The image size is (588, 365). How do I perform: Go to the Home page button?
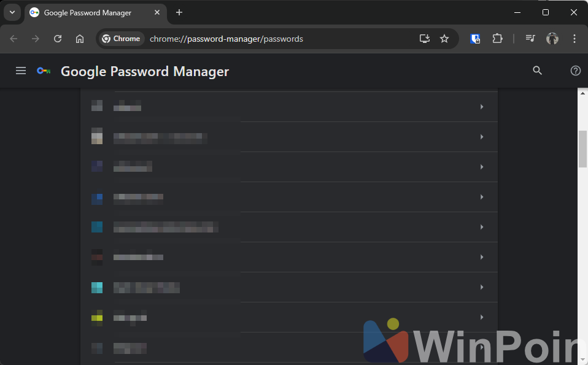[x=80, y=39]
